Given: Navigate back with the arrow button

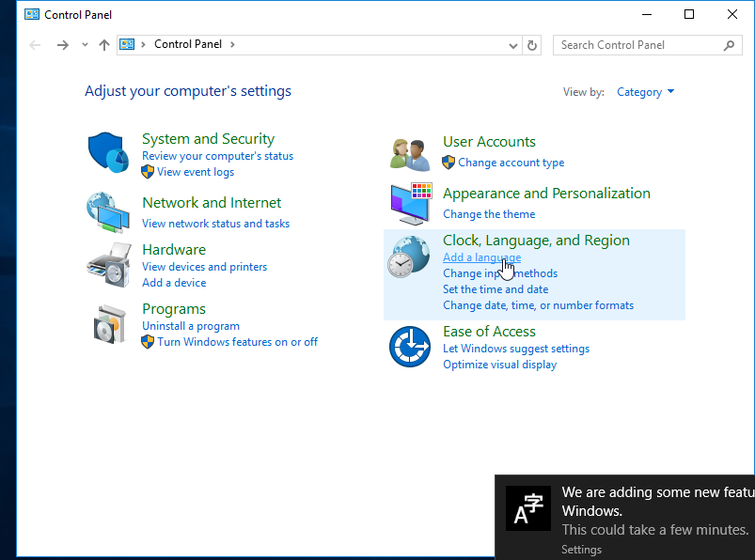Looking at the screenshot, I should [x=35, y=45].
